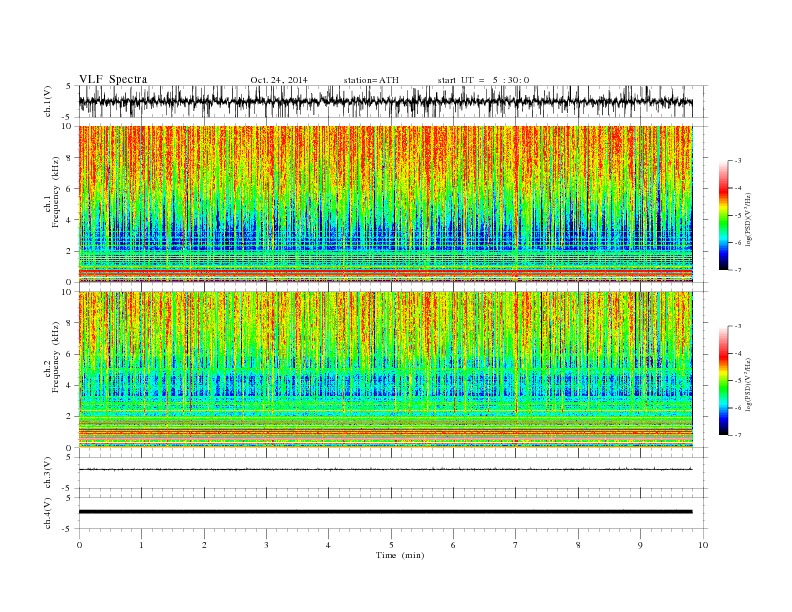
Task: Click the time axis tick label "1"
Action: [x=142, y=545]
